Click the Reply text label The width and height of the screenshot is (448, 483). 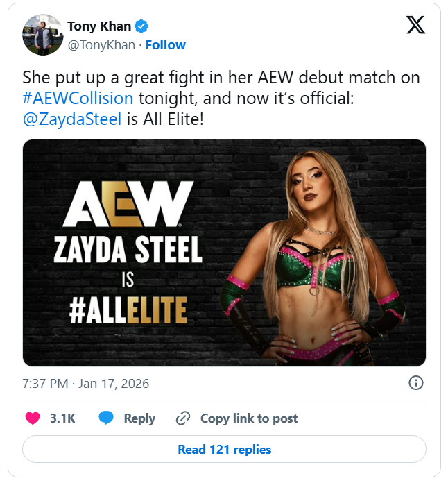tap(139, 418)
